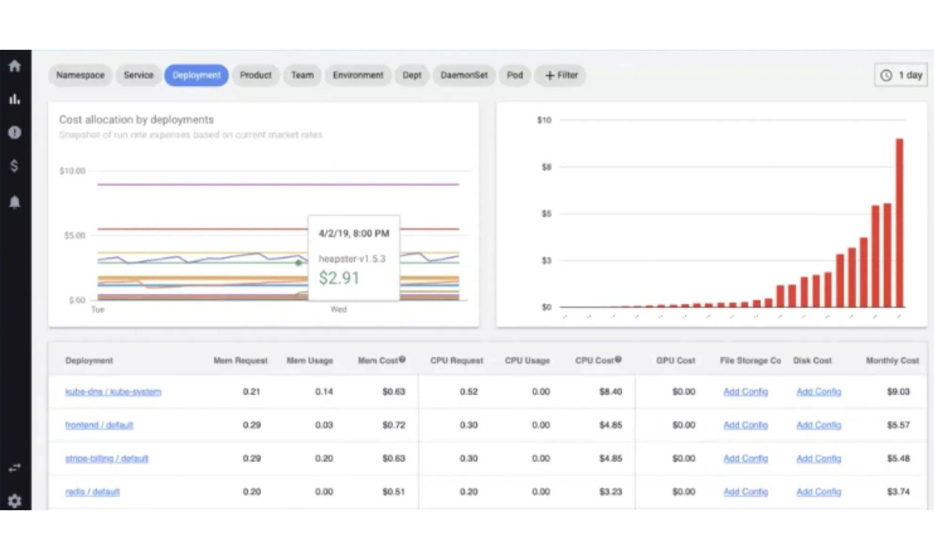
Task: Click Add Config for frontend disk cost
Action: 819,425
